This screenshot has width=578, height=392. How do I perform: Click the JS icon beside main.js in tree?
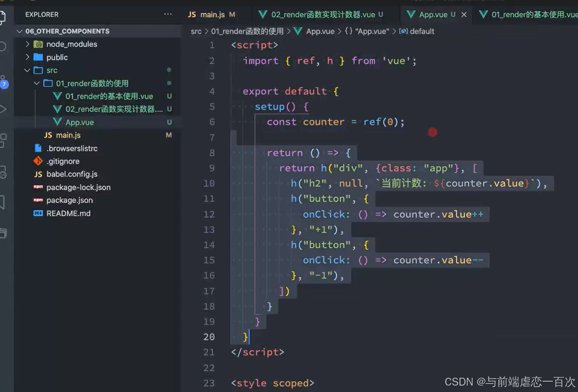pyautogui.click(x=48, y=135)
